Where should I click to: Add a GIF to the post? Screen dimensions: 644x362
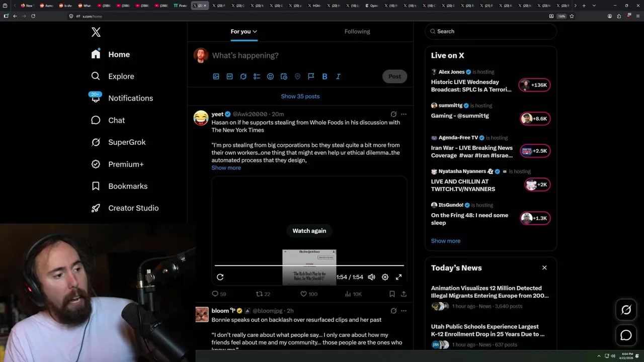click(229, 76)
